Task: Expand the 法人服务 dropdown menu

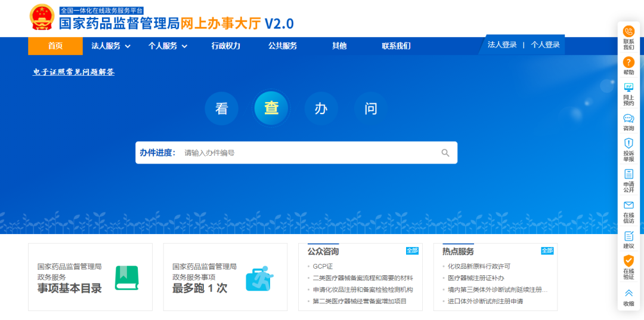Action: 111,46
